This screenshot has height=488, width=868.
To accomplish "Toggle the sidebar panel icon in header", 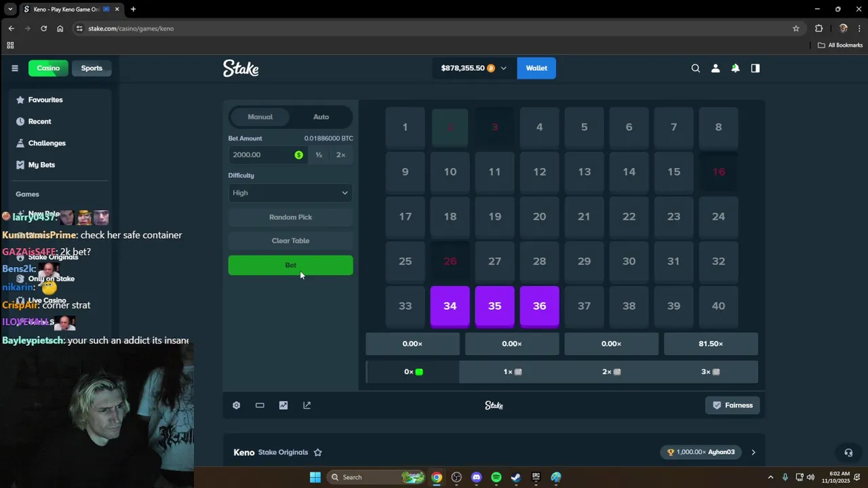I will pyautogui.click(x=755, y=68).
